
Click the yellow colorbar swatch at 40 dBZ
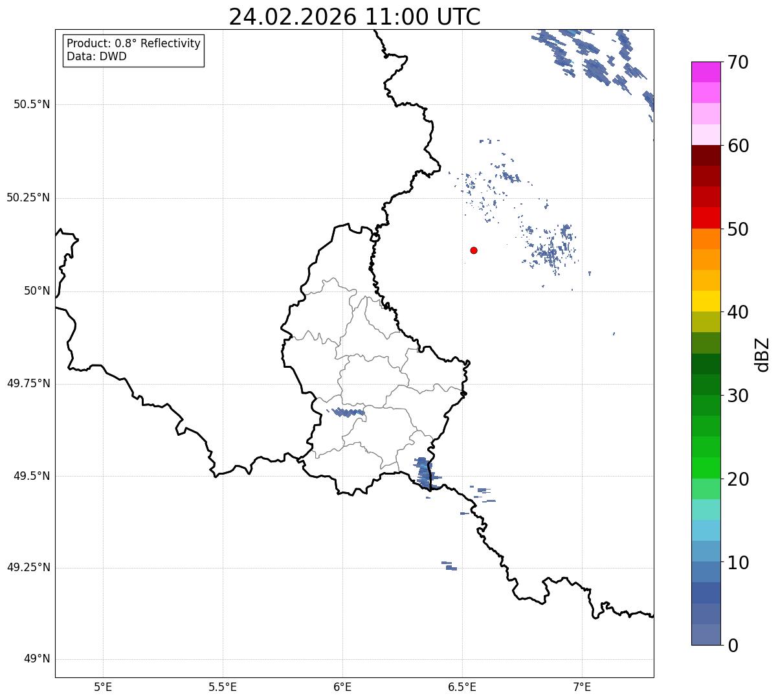[706, 302]
